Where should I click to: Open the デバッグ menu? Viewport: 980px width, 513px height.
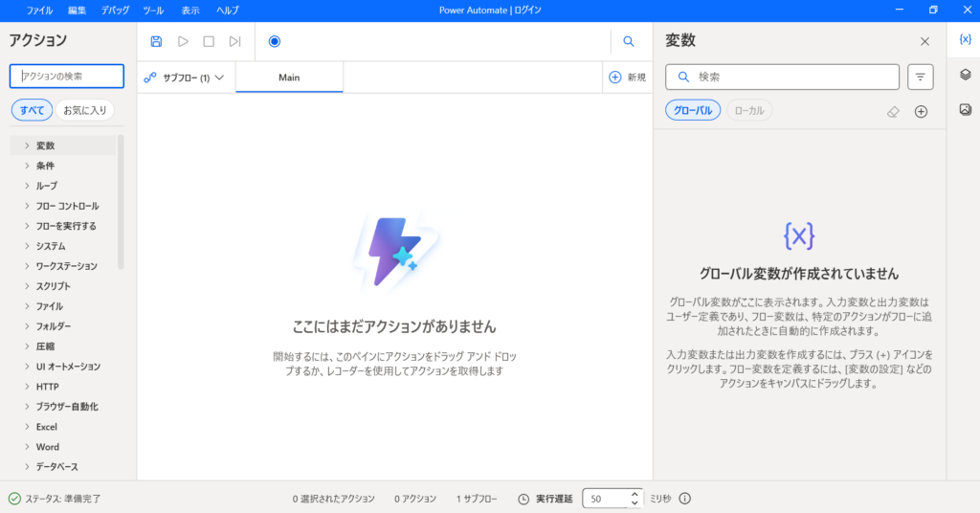[115, 11]
